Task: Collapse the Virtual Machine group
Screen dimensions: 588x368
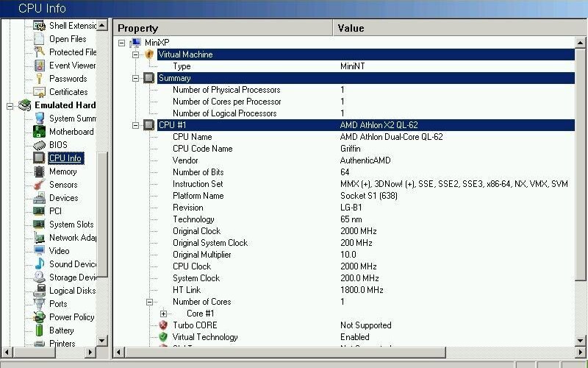Action: point(135,54)
